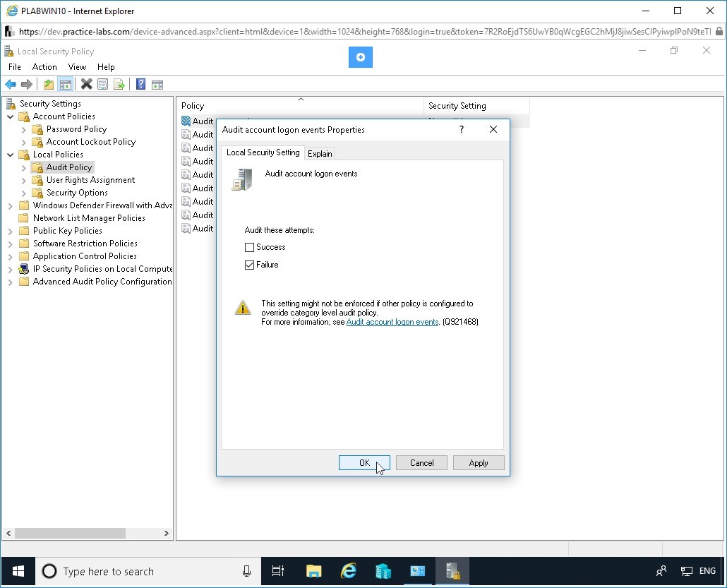Viewport: 727px width, 588px height.
Task: Click the Apply button
Action: coord(479,463)
